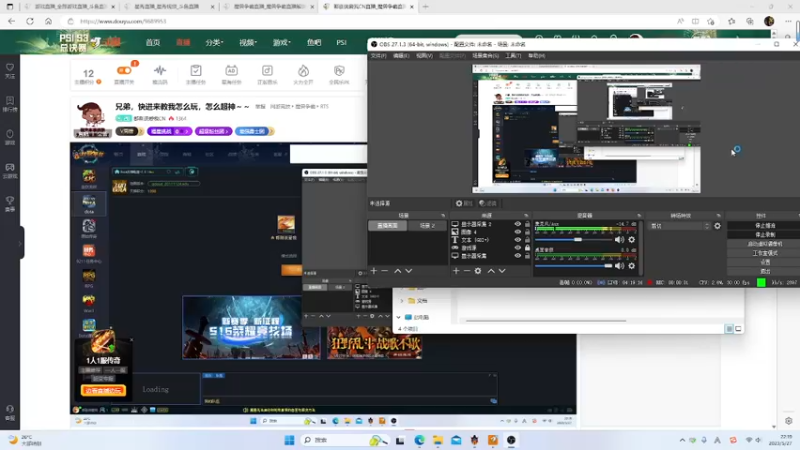Click 停止录制 button in OBS controls

[765, 235]
